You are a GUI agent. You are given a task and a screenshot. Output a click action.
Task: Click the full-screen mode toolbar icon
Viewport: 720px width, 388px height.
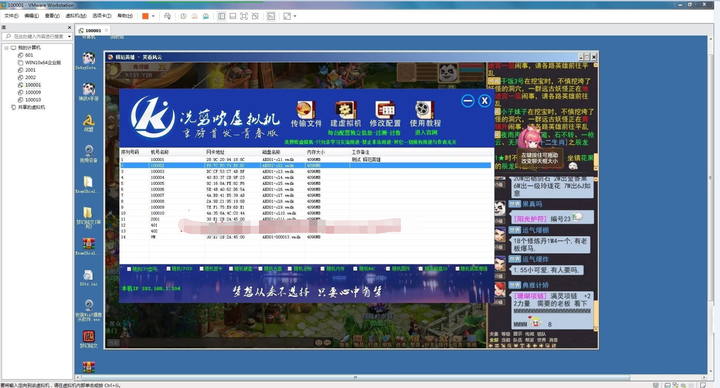(244, 16)
